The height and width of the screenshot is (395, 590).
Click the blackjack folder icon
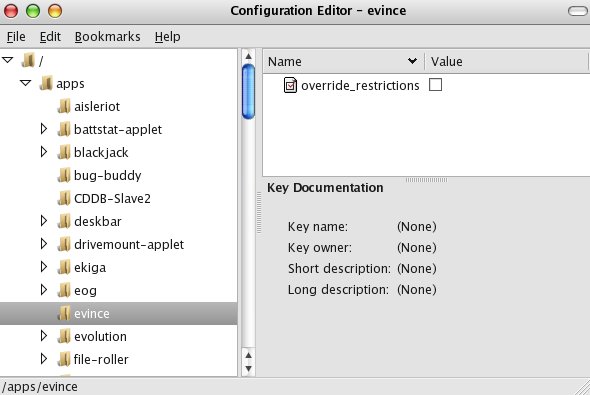coord(64,152)
